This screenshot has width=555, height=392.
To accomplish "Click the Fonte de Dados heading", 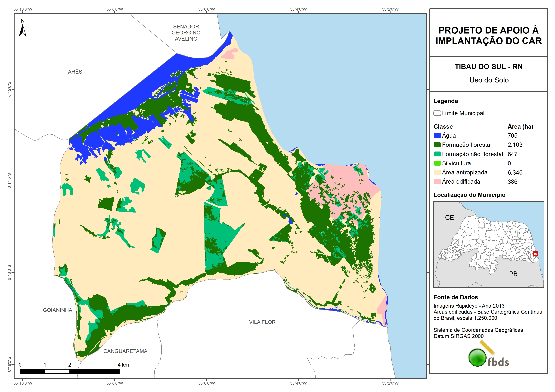I will click(456, 297).
